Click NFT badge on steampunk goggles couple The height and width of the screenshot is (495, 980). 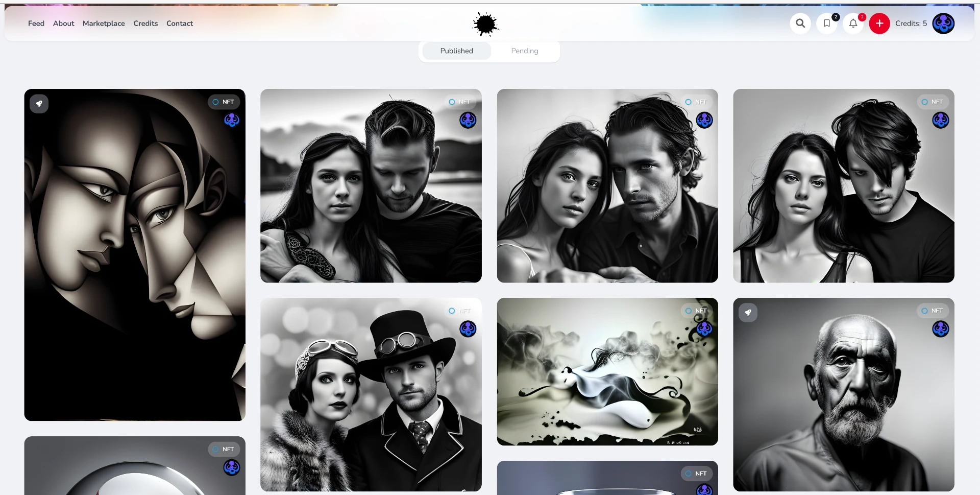[460, 311]
